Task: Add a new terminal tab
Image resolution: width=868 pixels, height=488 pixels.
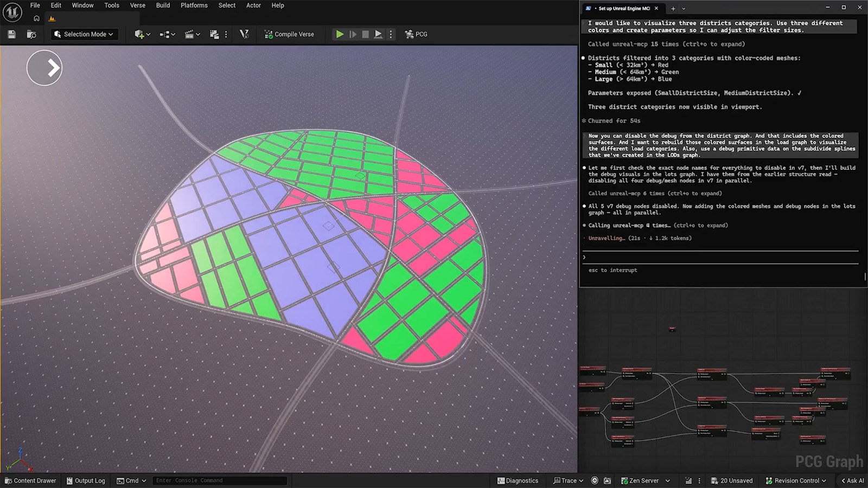Action: (673, 9)
